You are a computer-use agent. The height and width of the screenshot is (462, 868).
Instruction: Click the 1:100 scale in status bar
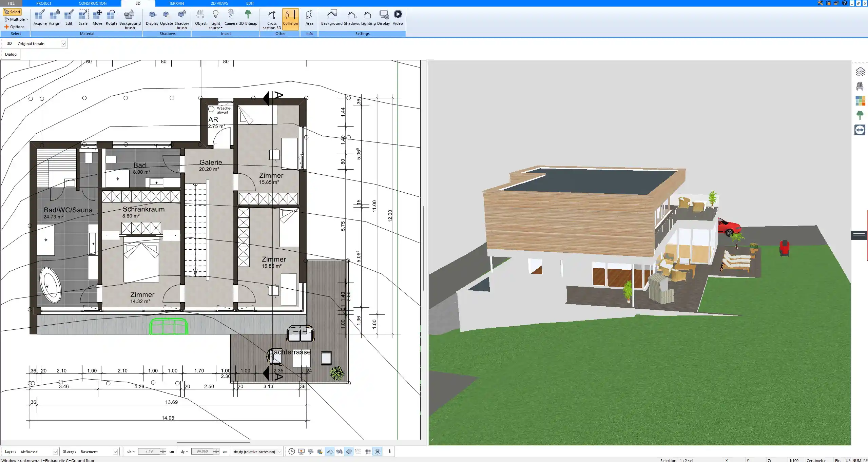pos(794,460)
